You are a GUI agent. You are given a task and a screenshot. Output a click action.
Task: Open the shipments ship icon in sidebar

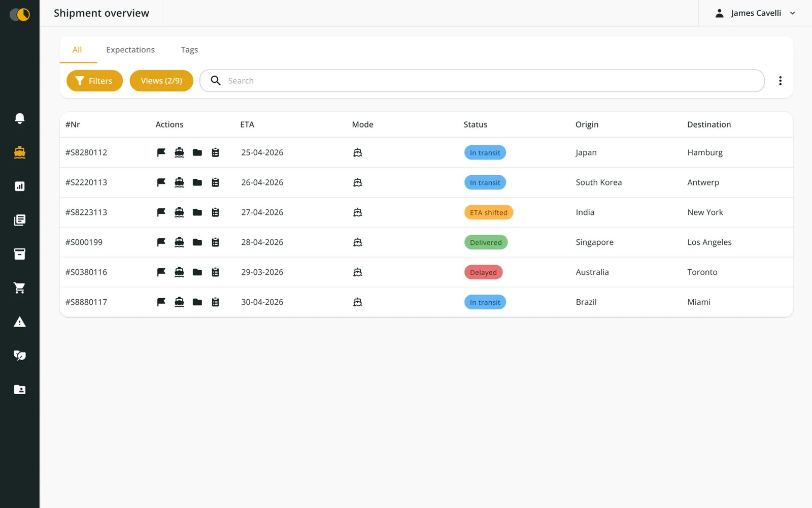coord(19,152)
